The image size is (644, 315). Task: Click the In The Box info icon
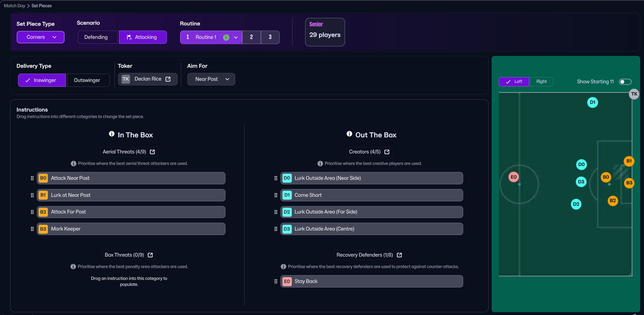click(x=112, y=134)
